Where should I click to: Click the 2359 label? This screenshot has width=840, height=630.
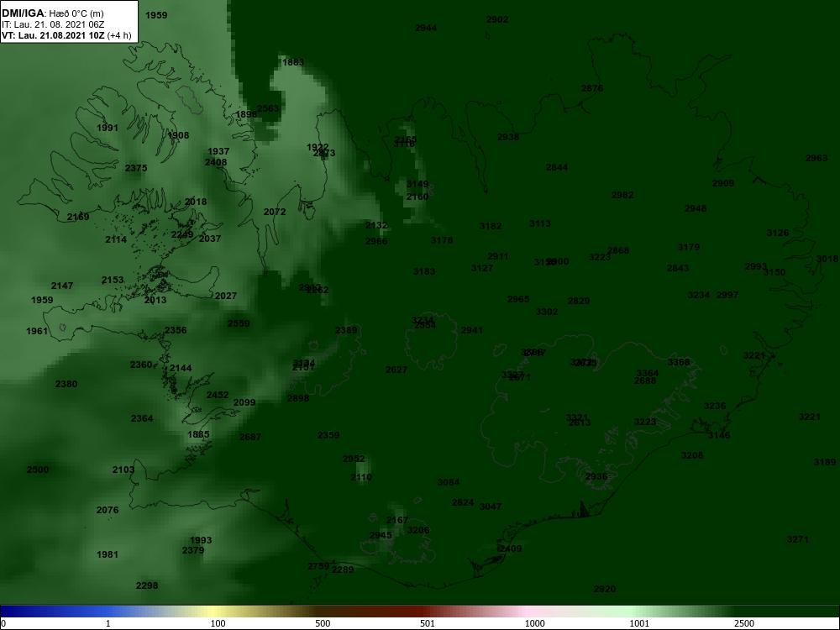tap(328, 435)
